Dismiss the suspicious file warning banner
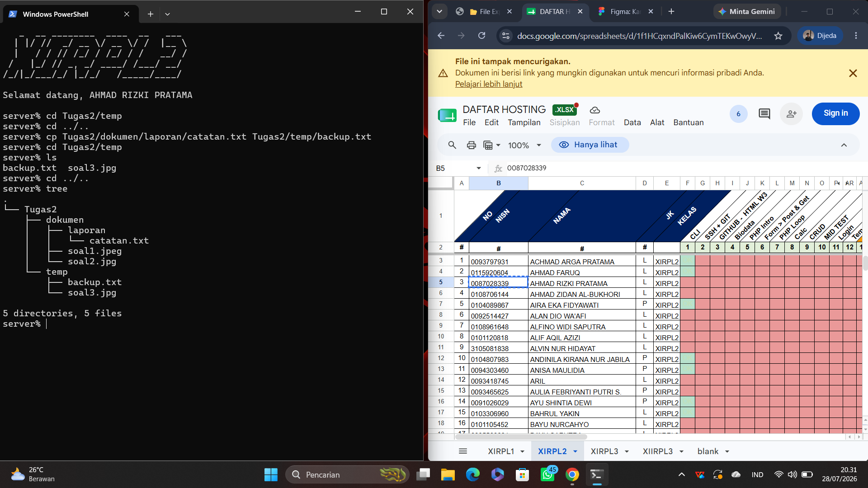Image resolution: width=868 pixels, height=488 pixels. click(853, 73)
